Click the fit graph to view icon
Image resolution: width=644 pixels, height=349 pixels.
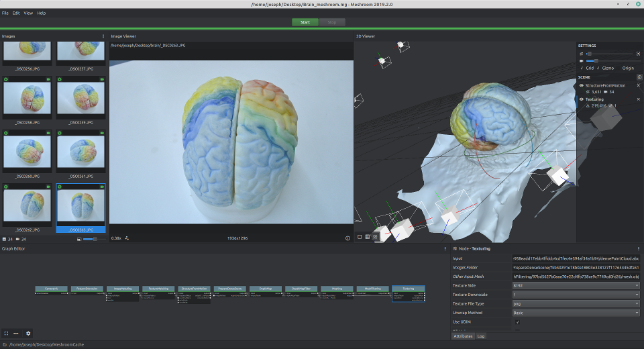6,333
